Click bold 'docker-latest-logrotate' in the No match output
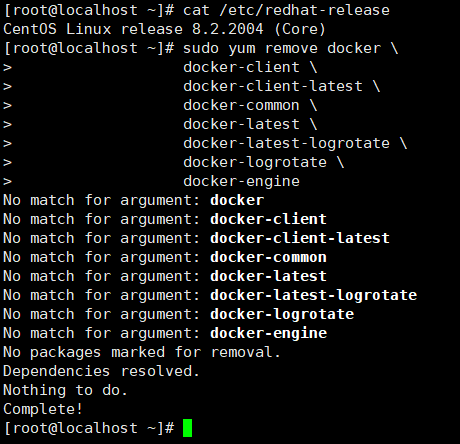Screen dimensions: 460x444 click(x=314, y=296)
